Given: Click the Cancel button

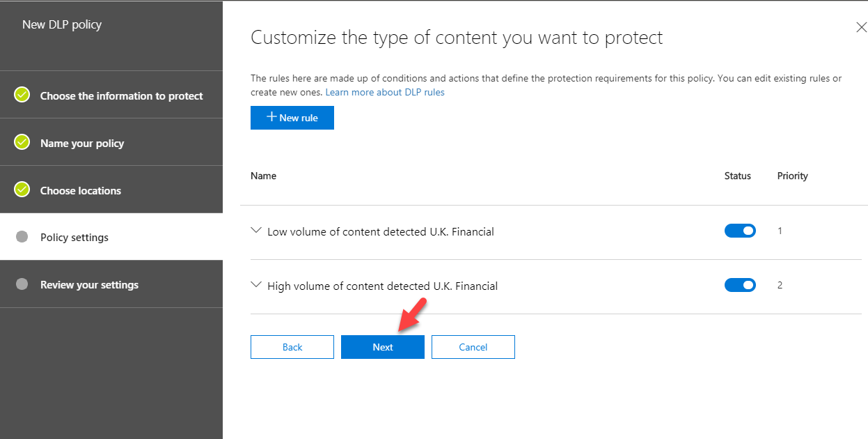Looking at the screenshot, I should coord(473,347).
